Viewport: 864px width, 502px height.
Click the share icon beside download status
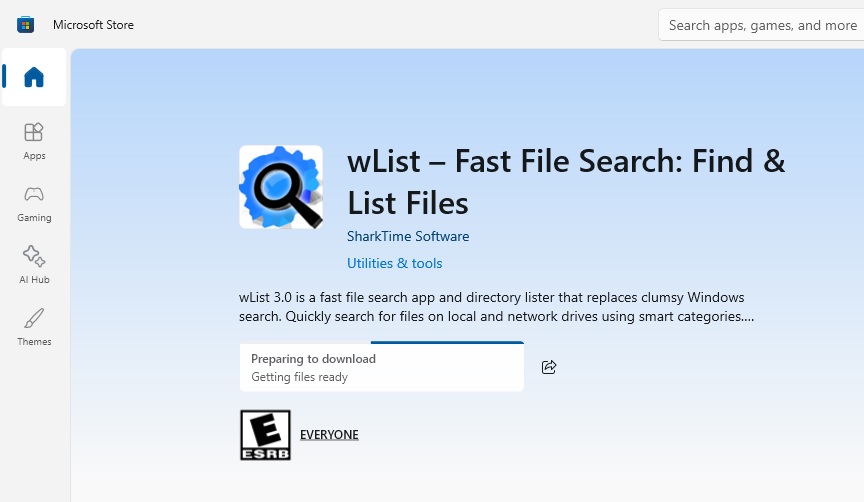tap(548, 367)
